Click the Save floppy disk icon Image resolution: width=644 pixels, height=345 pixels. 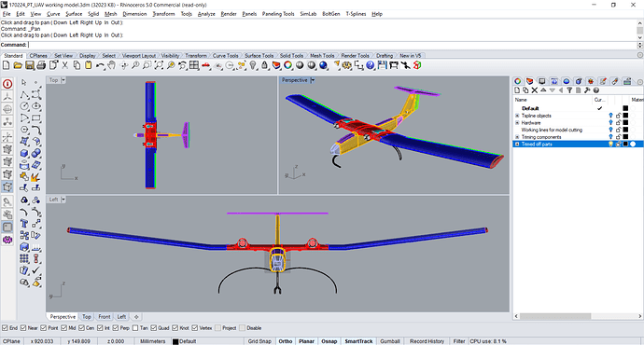30,65
